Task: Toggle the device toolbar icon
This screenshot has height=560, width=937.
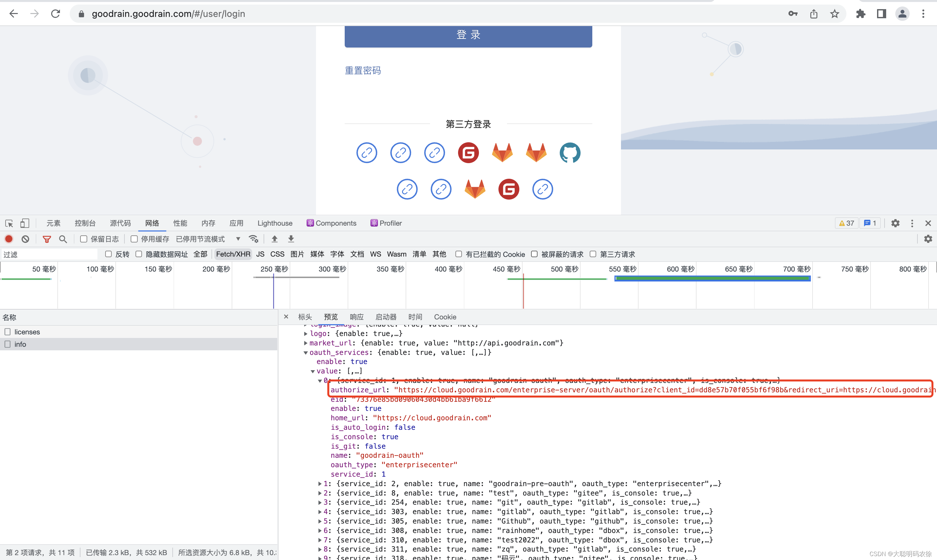Action: click(24, 223)
